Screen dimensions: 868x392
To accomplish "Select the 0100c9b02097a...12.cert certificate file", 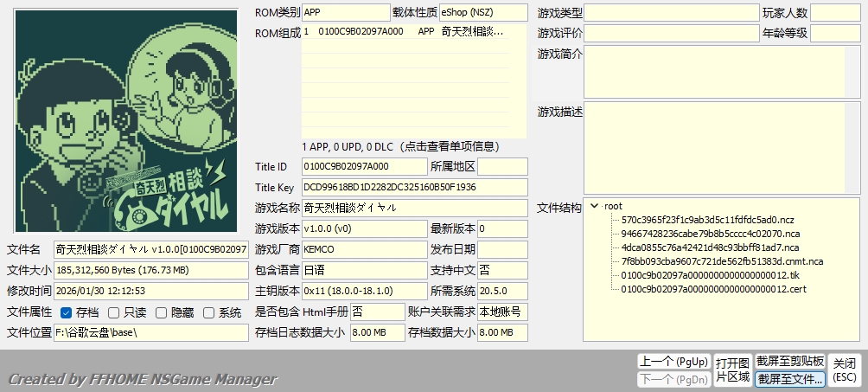I will (x=713, y=289).
